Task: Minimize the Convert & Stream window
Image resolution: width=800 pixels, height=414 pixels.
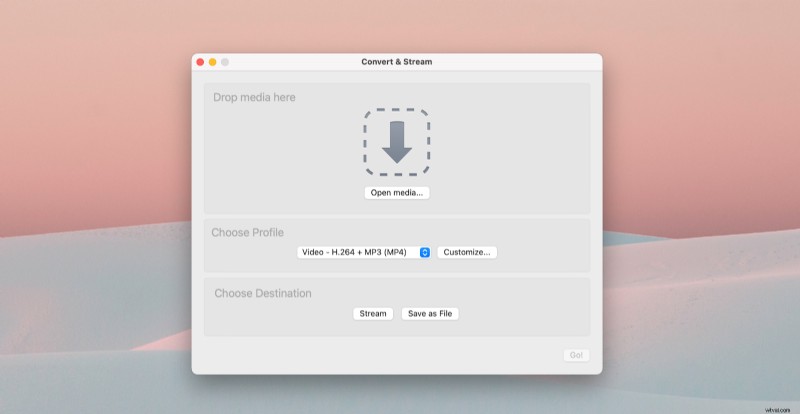Action: pyautogui.click(x=212, y=62)
